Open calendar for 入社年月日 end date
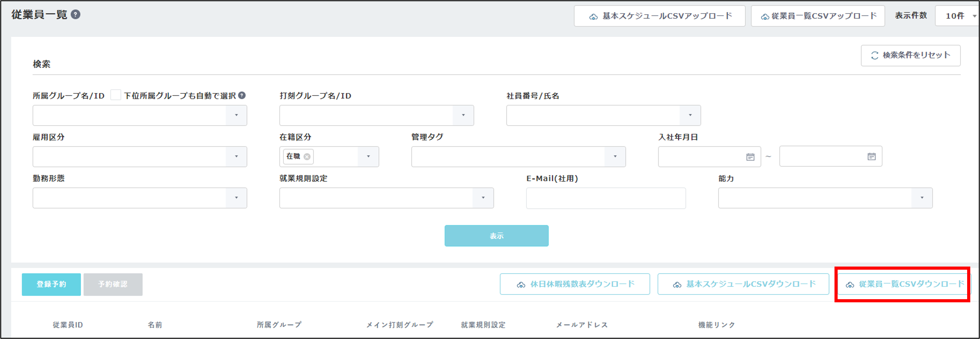 pyautogui.click(x=871, y=156)
